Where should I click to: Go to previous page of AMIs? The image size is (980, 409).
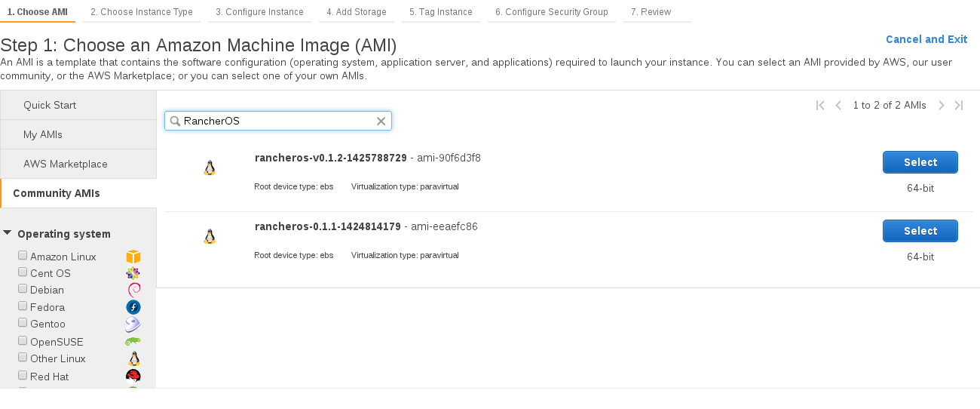[x=838, y=106]
